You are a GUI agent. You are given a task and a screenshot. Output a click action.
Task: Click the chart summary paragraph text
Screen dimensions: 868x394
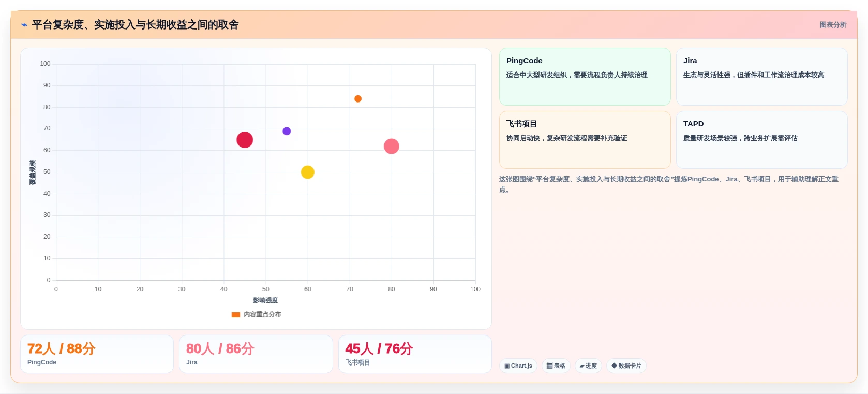pos(669,184)
